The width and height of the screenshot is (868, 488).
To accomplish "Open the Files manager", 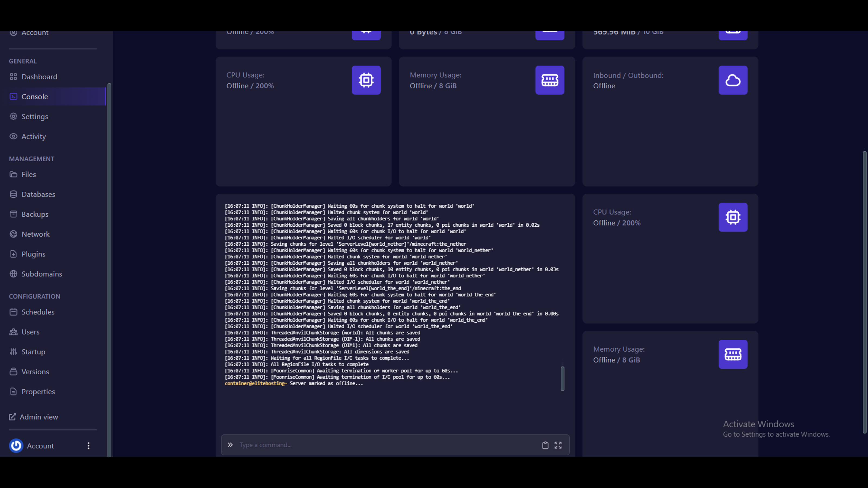I will click(29, 174).
